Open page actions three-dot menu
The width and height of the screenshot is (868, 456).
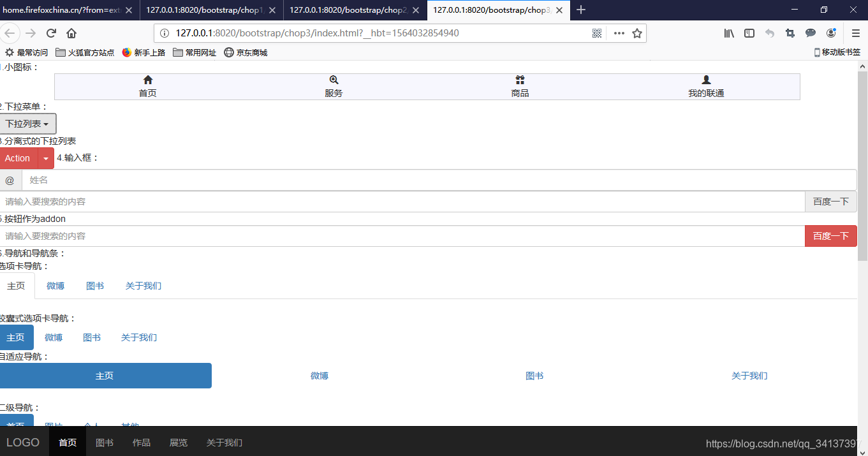pos(619,33)
